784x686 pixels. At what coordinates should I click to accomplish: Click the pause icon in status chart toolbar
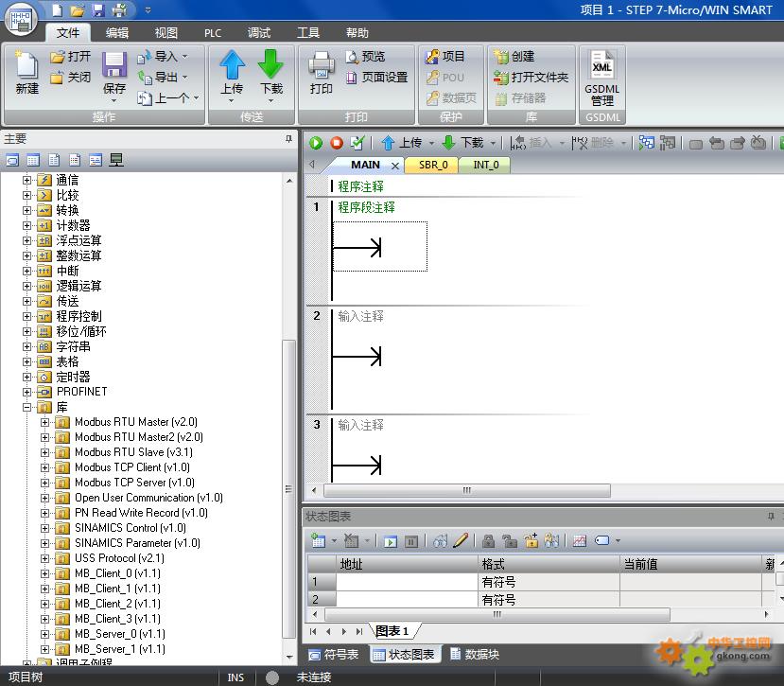pyautogui.click(x=411, y=541)
